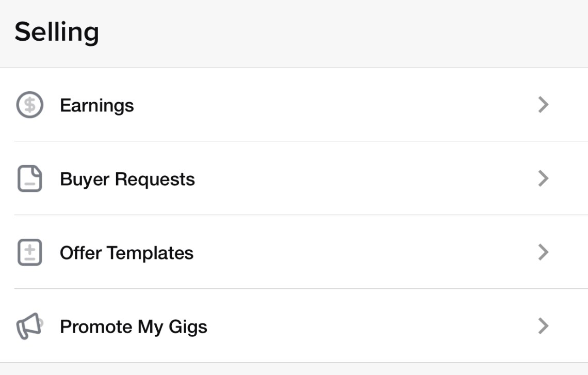Tap blank space in Promote My Gigs row

(371, 327)
